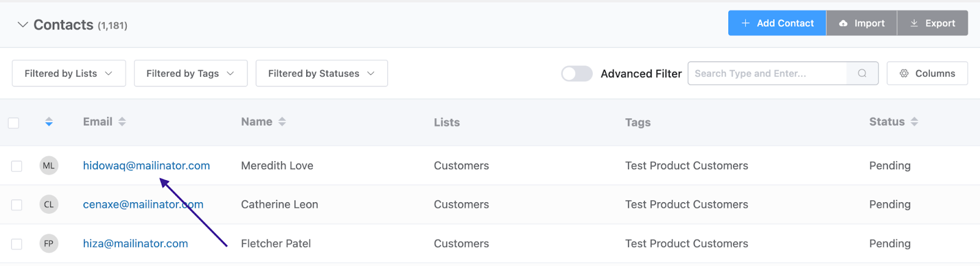Screen dimensions: 980x266
Task: Open the hidowaq@mailinator.com contact link
Action: [146, 165]
